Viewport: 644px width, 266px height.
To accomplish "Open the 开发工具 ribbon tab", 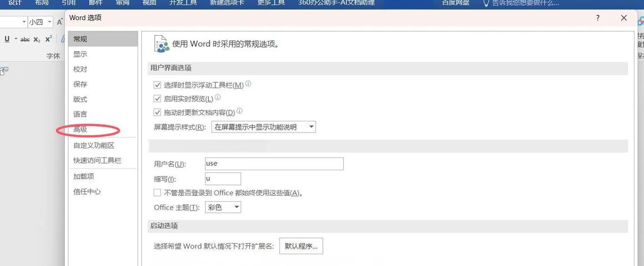I will 183,3.
